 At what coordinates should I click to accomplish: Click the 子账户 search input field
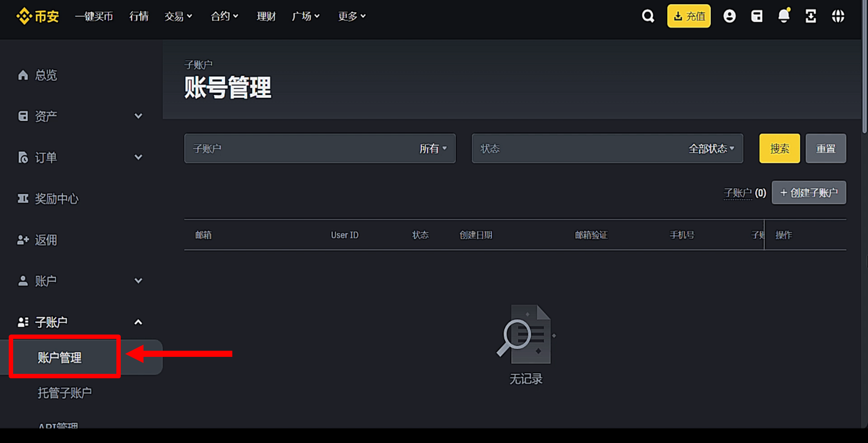click(306, 148)
